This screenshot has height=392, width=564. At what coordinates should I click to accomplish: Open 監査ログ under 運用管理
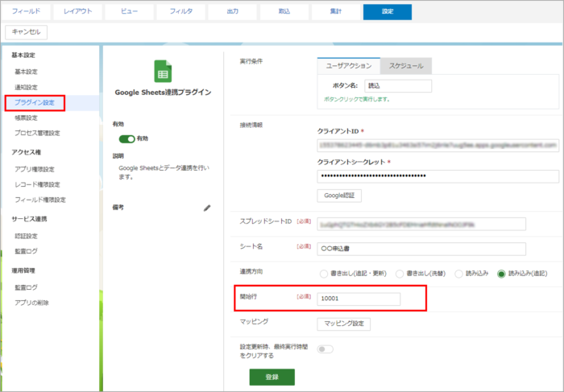click(26, 287)
